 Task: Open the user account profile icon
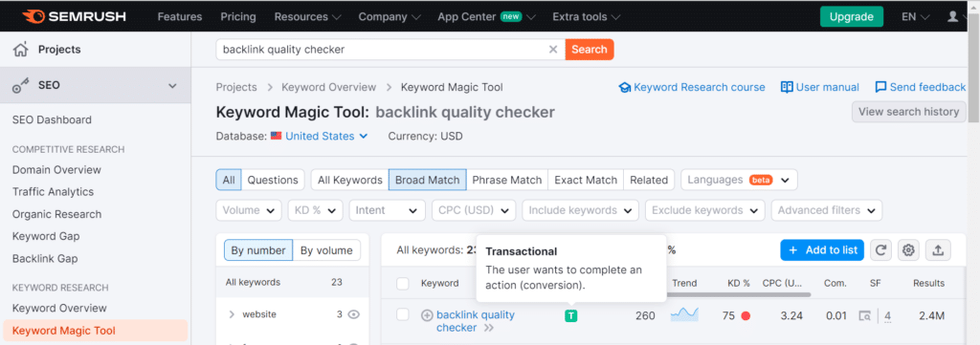tap(952, 17)
